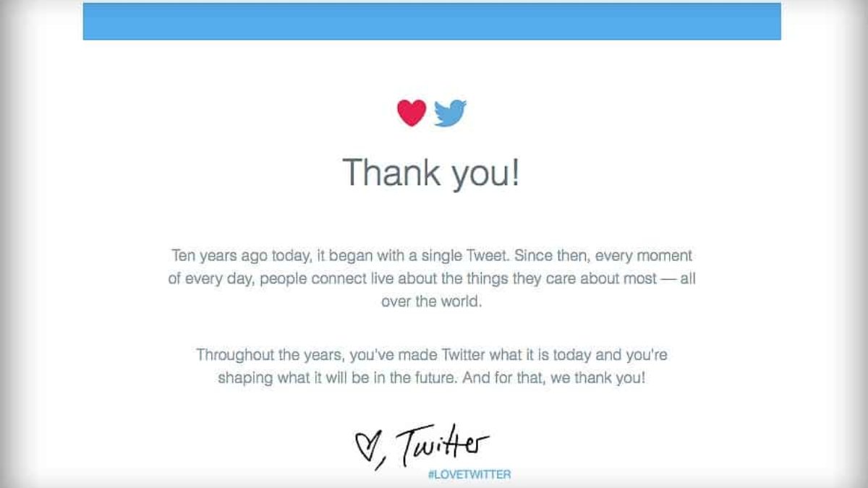Screen dimensions: 868x488
Task: Click the handwritten Twitter signature
Action: pyautogui.click(x=443, y=442)
